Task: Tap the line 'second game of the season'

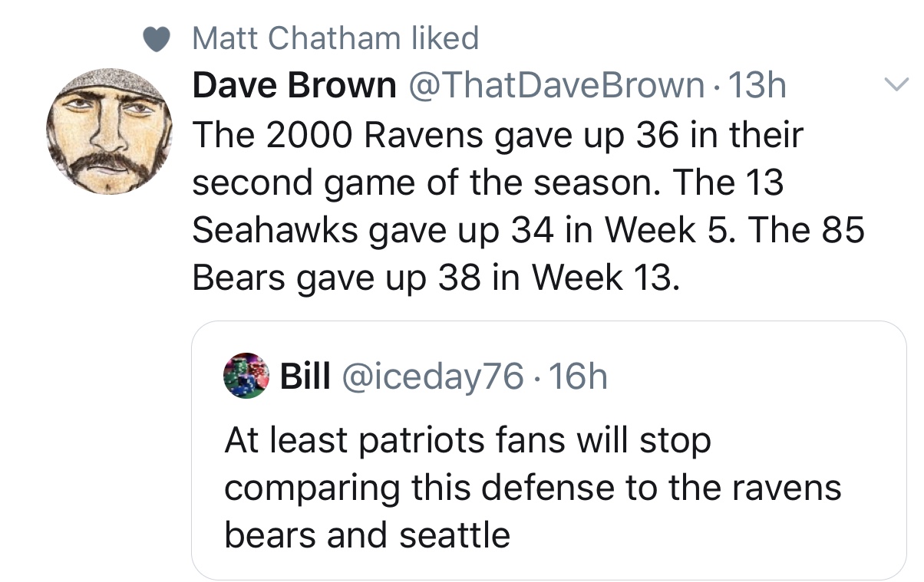Action: tap(487, 183)
